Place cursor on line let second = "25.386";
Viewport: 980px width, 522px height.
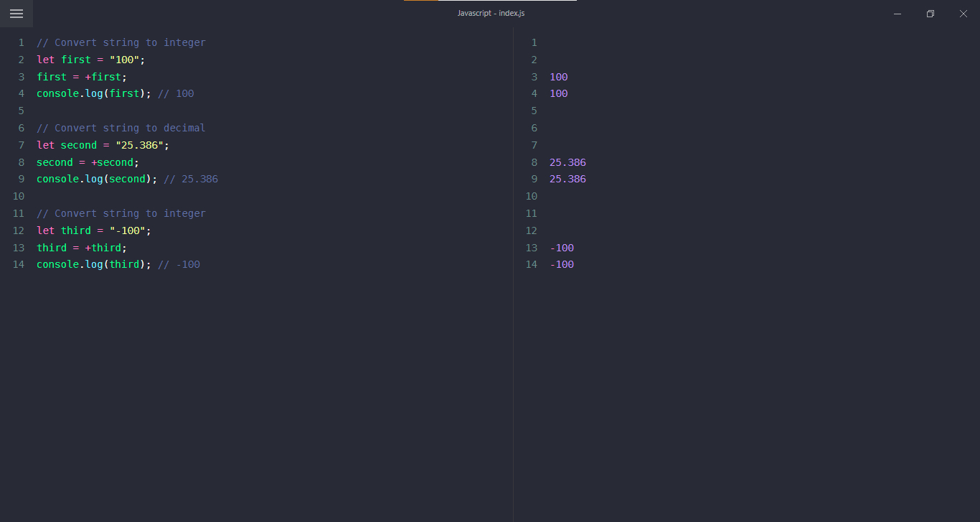pos(103,145)
